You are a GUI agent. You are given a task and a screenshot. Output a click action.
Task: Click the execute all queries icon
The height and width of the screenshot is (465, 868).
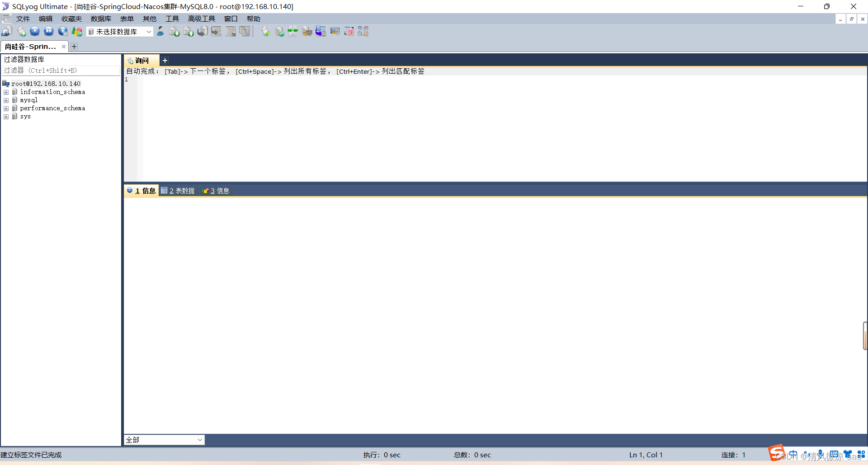[x=49, y=31]
